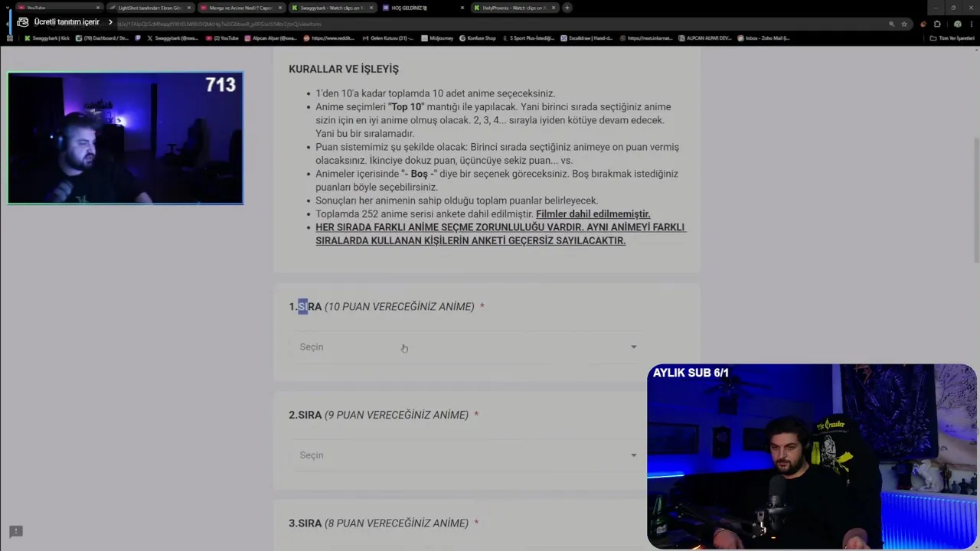Open the 1.SIRA Seçin dropdown
Screen dimensions: 980x551
[x=468, y=347]
